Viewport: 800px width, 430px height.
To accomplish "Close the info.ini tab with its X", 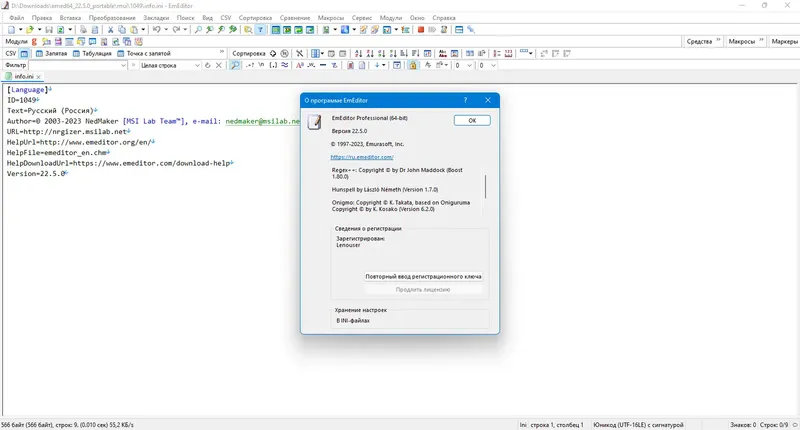I will (39, 77).
